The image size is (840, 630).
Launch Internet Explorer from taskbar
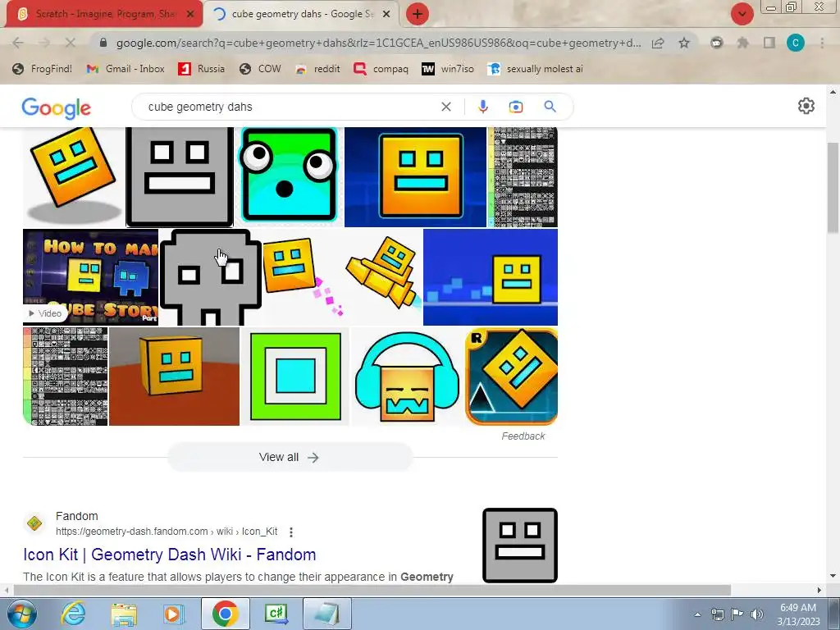click(73, 614)
